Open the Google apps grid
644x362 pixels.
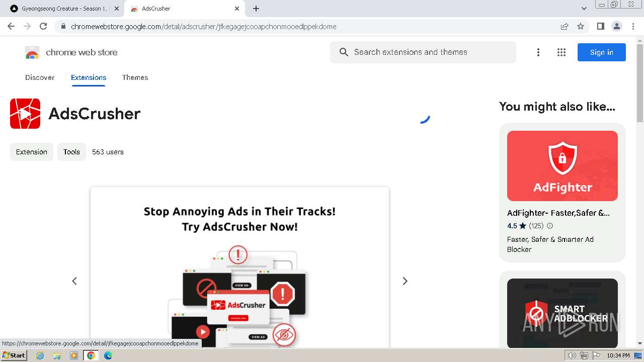click(x=561, y=52)
